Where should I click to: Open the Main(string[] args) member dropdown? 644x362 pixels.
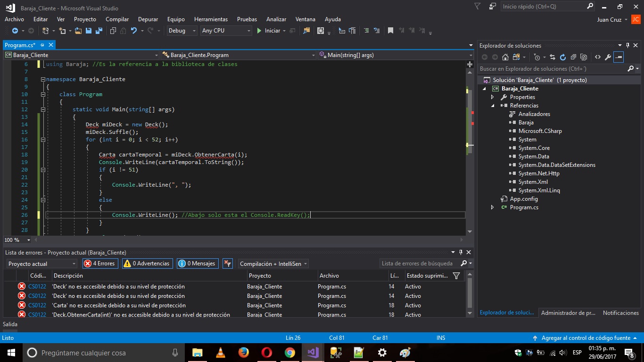(396, 55)
